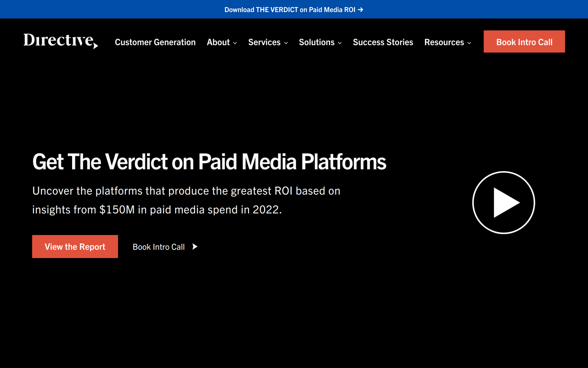Click the orange Book Intro Call button in the navbar
The width and height of the screenshot is (588, 368).
click(x=524, y=41)
